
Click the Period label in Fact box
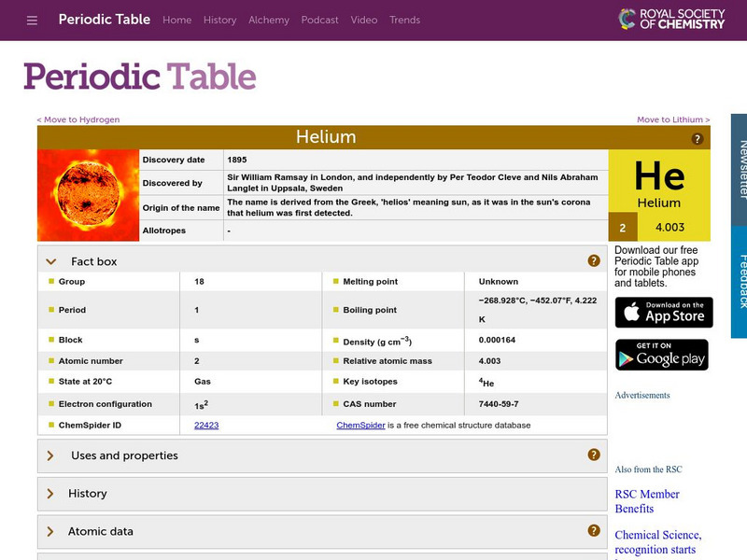72,310
